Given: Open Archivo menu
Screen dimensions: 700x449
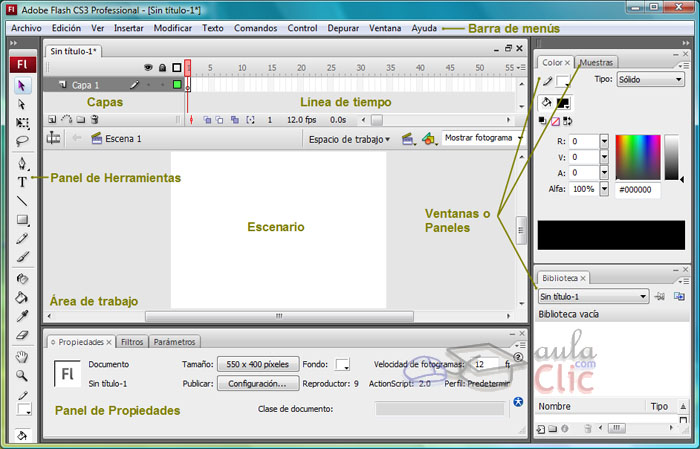Looking at the screenshot, I should coord(26,28).
